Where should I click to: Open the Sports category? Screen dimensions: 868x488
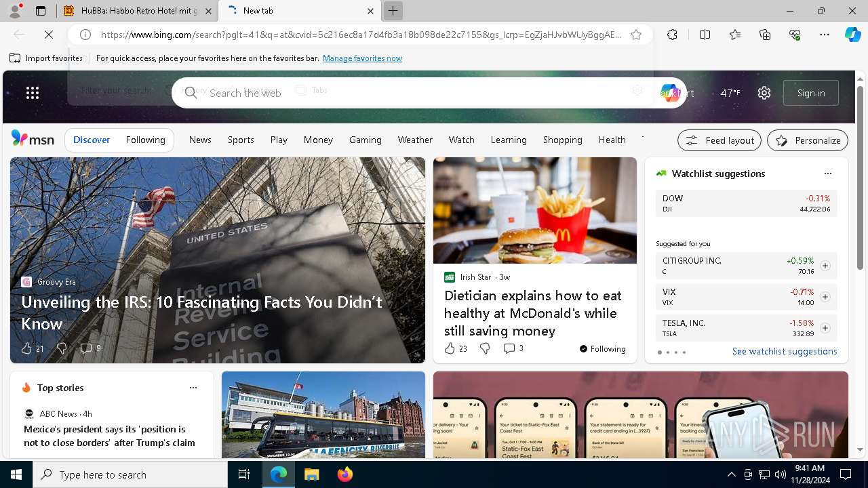(x=241, y=140)
